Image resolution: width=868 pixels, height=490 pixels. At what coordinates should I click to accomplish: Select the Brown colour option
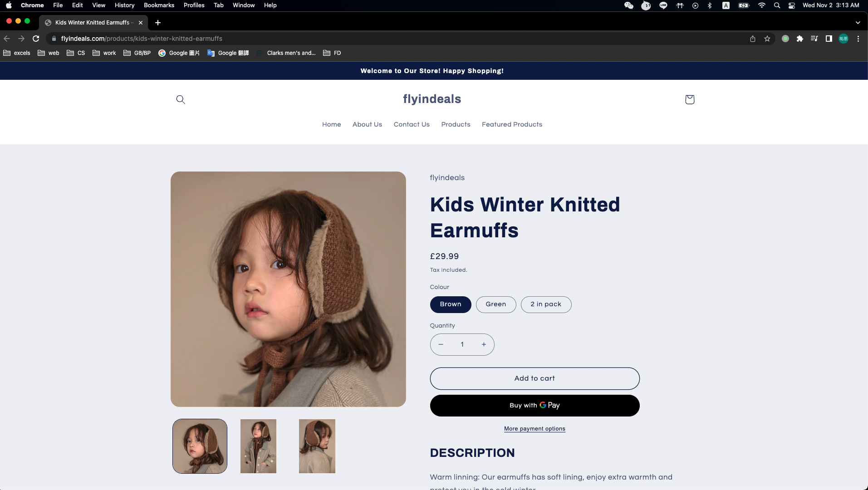tap(451, 304)
